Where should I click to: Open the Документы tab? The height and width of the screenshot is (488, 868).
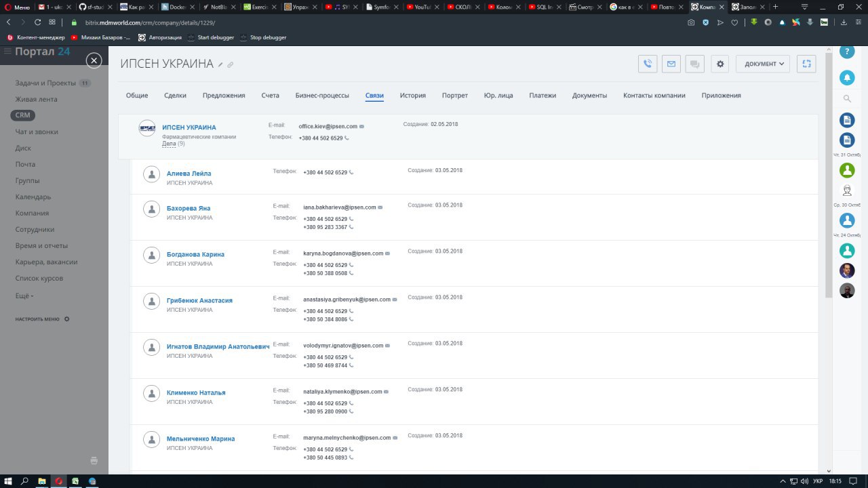point(590,96)
